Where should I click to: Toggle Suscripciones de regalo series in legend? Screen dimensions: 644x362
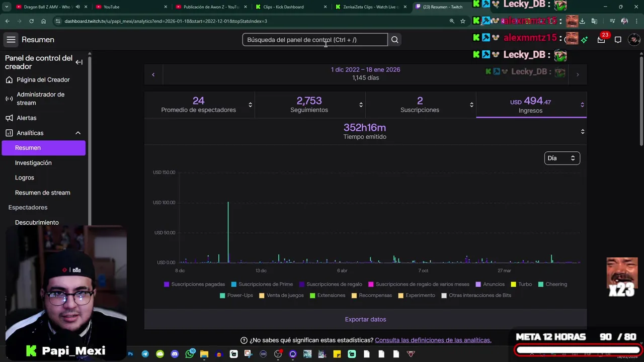(x=331, y=284)
